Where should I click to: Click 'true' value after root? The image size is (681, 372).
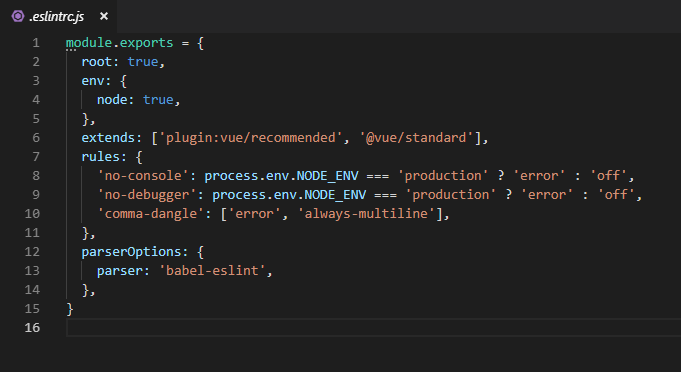[x=143, y=62]
